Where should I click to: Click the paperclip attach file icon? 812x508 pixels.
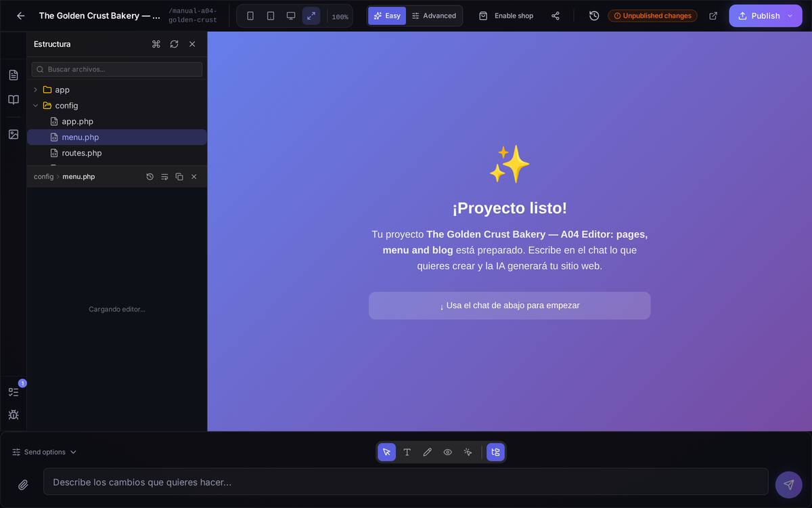[x=23, y=485]
